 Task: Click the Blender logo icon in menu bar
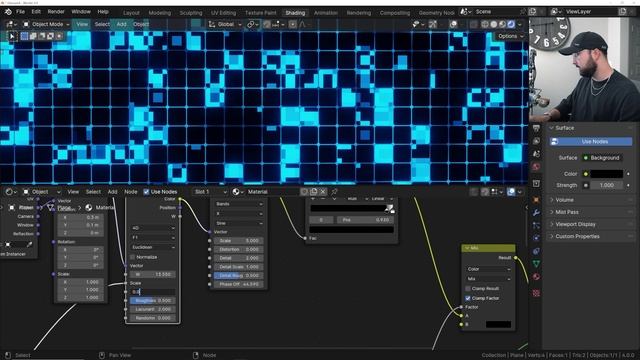(x=8, y=12)
